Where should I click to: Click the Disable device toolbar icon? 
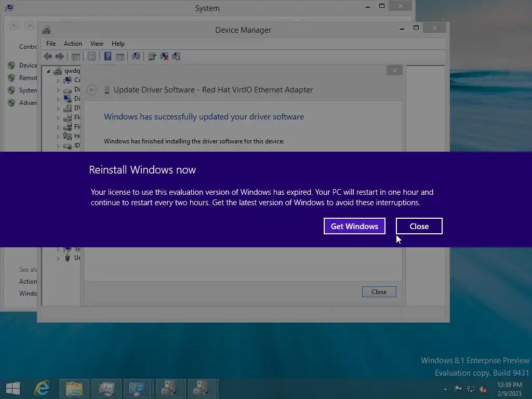pos(177,56)
